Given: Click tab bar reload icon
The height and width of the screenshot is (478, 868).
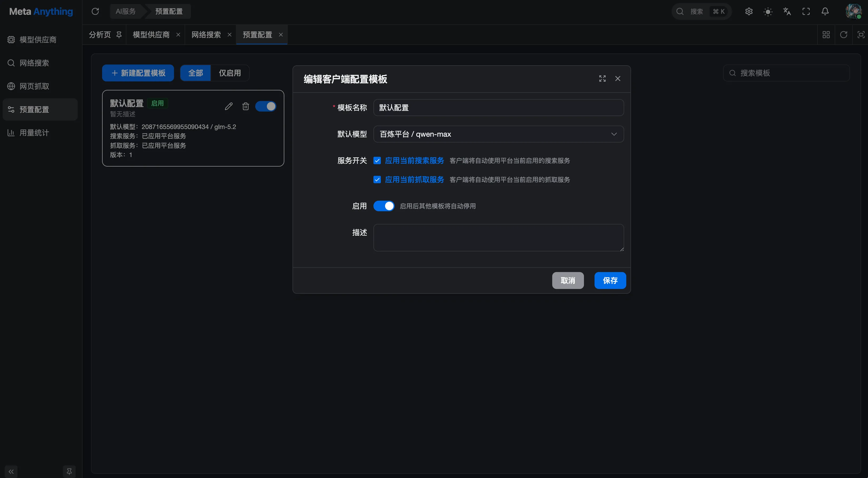Looking at the screenshot, I should (844, 35).
